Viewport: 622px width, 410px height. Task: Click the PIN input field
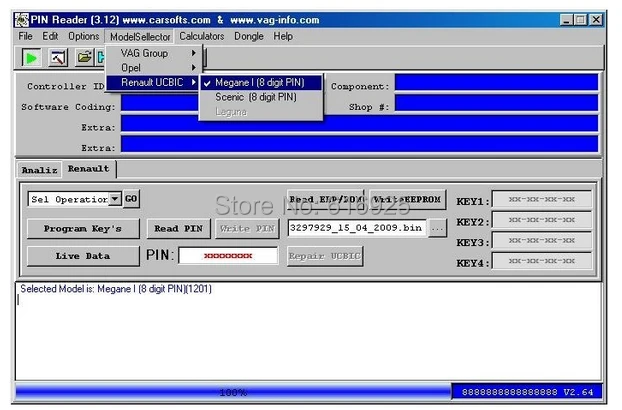tap(228, 255)
